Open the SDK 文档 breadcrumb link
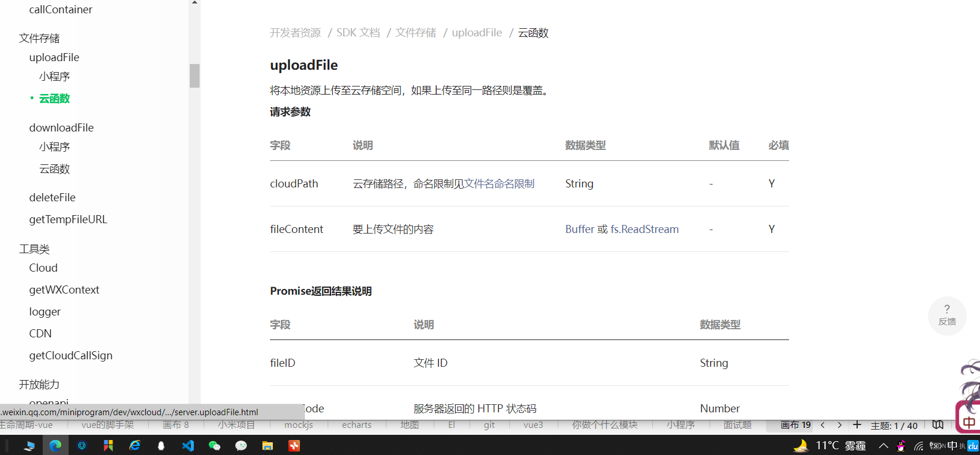 358,33
